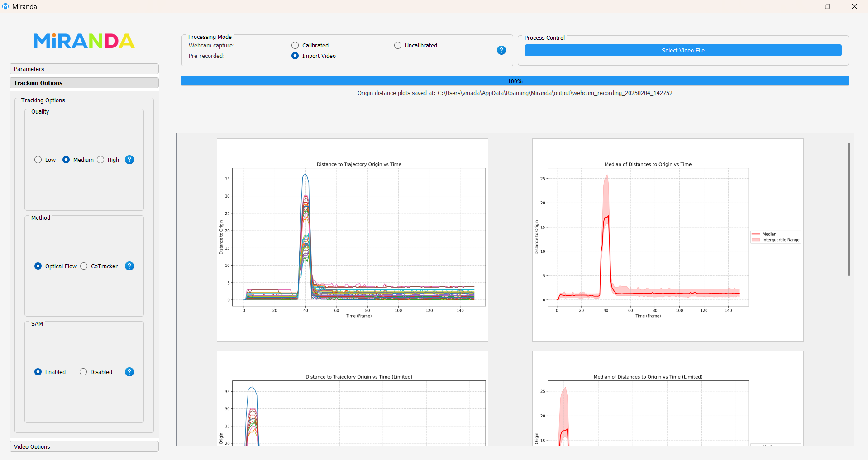Open the Distance to Trajectory Origin plot
This screenshot has width=868, height=460.
[353, 240]
